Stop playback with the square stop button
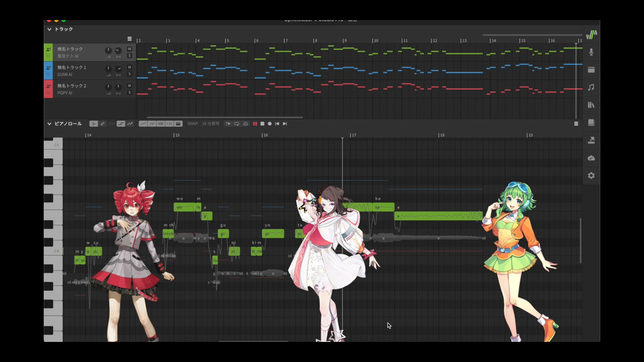Screen dimensions: 644x362 tap(262, 123)
